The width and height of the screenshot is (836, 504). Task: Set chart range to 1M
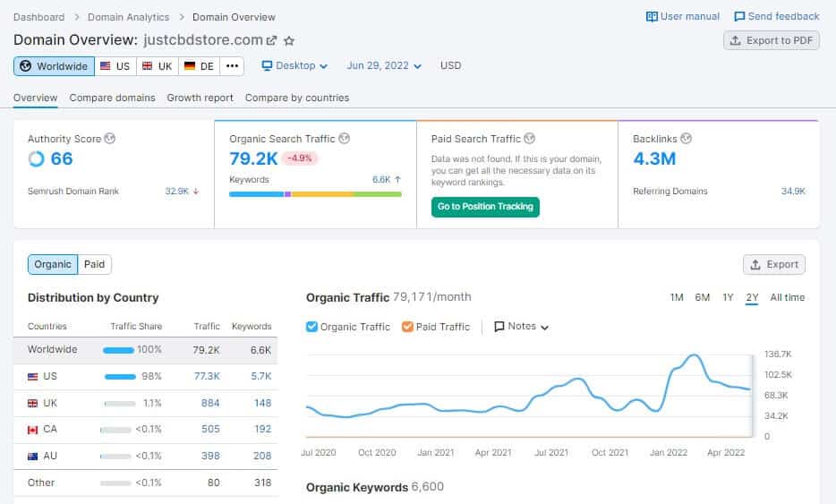click(x=677, y=297)
